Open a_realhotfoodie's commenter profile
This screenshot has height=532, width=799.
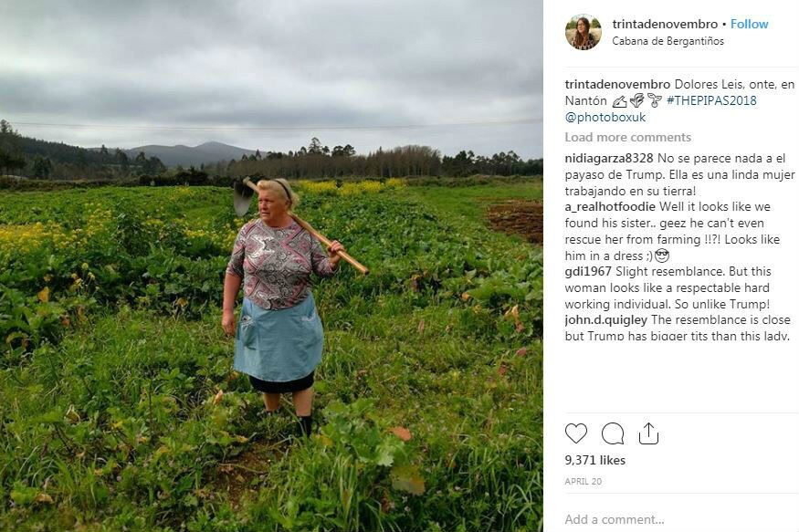pyautogui.click(x=610, y=207)
